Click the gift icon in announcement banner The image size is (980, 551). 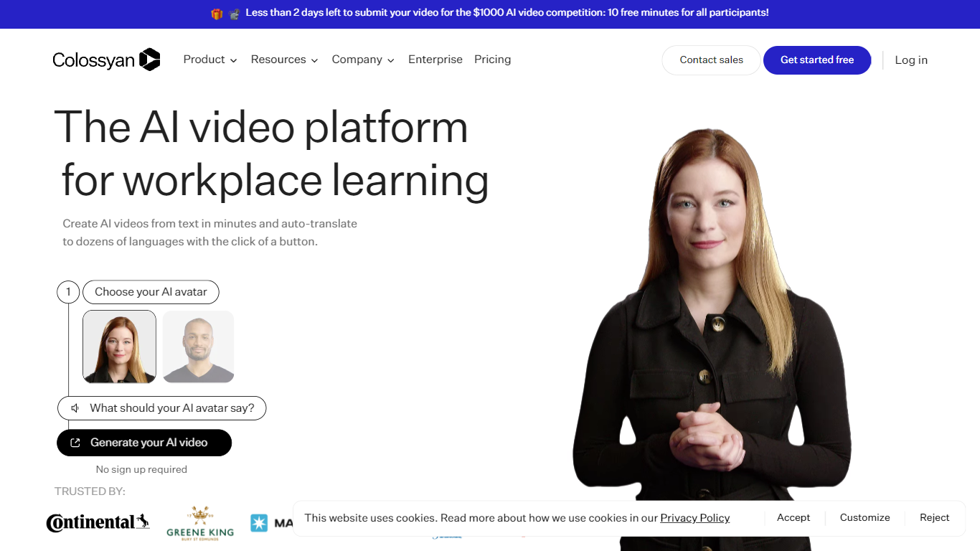217,14
